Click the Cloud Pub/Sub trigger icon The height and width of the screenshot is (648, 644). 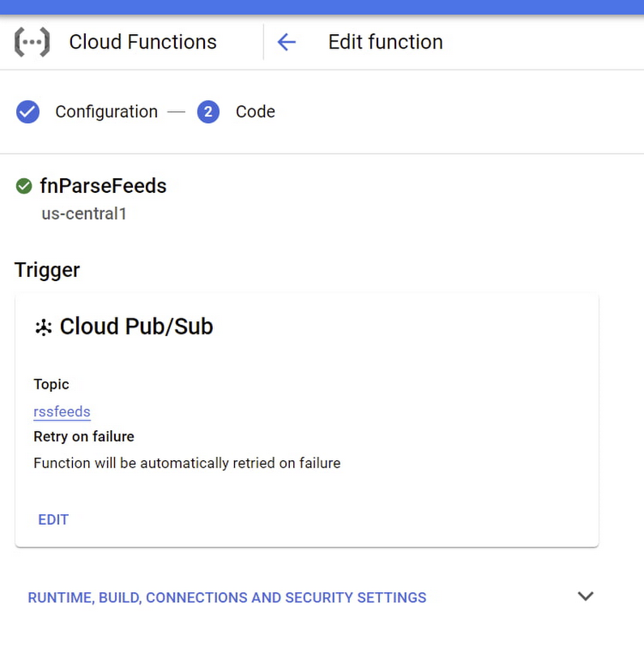pyautogui.click(x=44, y=327)
